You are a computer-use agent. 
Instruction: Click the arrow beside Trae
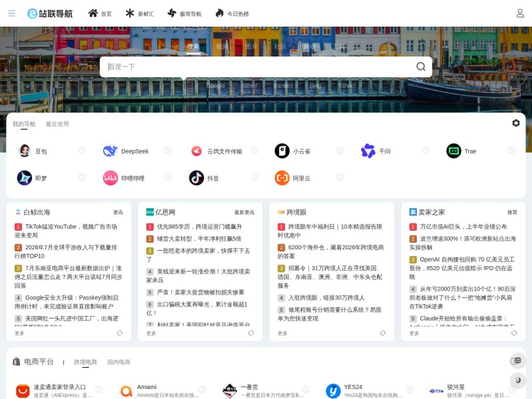[511, 150]
